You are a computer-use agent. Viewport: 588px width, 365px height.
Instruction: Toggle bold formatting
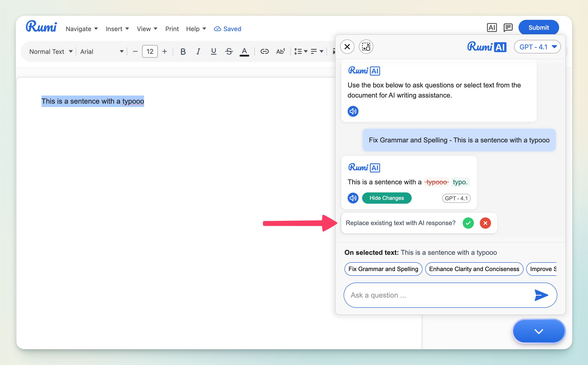pyautogui.click(x=183, y=51)
